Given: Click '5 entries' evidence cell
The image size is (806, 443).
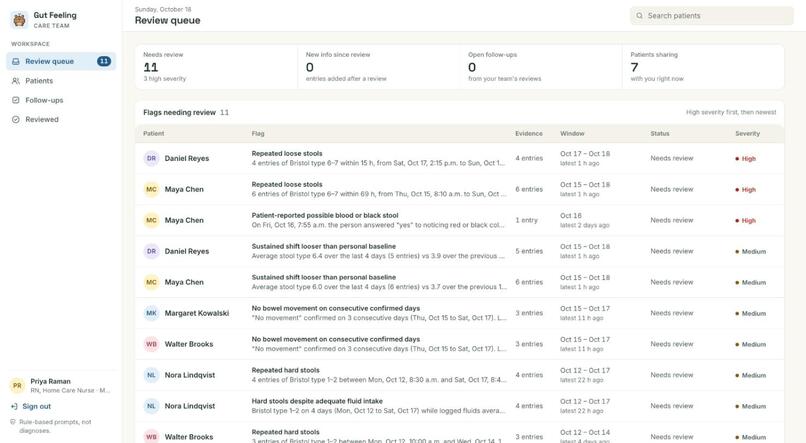Looking at the screenshot, I should click(529, 251).
